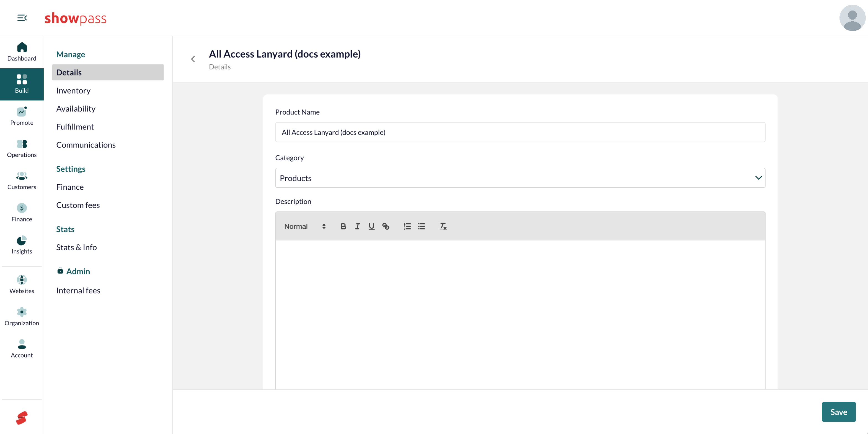Expand the Category dropdown showing Products
Screen dimensions: 868x434
(x=520, y=178)
